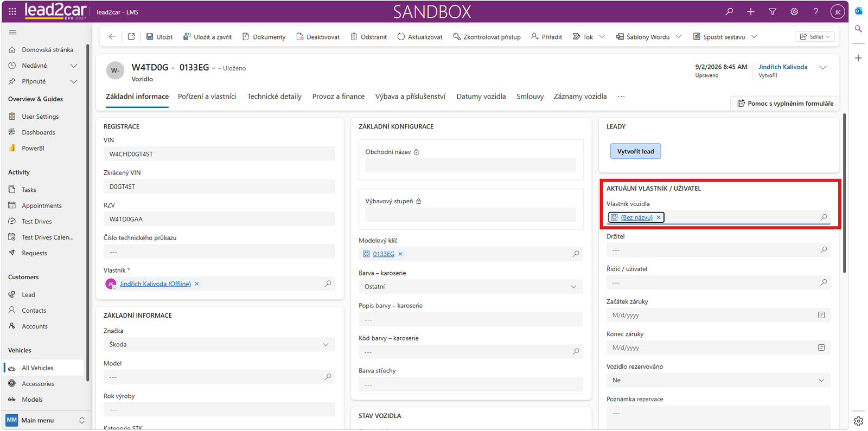Expand the Tok dropdown chevron
Screen dimensions: 868x431
click(x=602, y=37)
